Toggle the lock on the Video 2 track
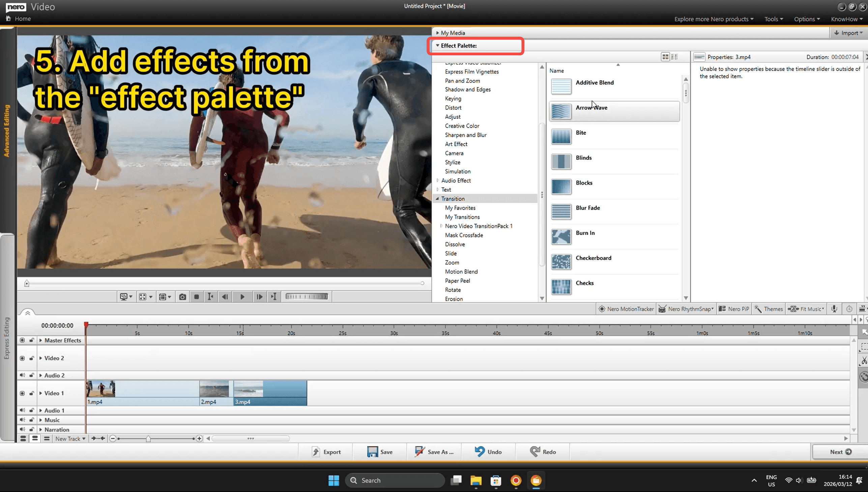868x492 pixels. point(31,358)
